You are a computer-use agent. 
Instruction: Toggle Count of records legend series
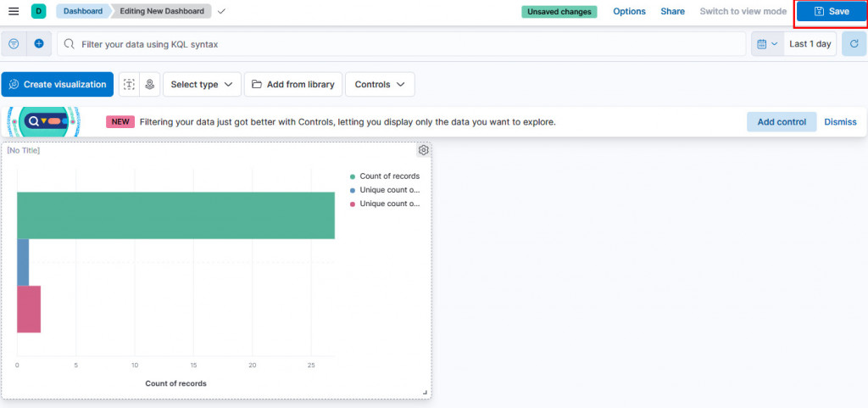click(x=389, y=176)
